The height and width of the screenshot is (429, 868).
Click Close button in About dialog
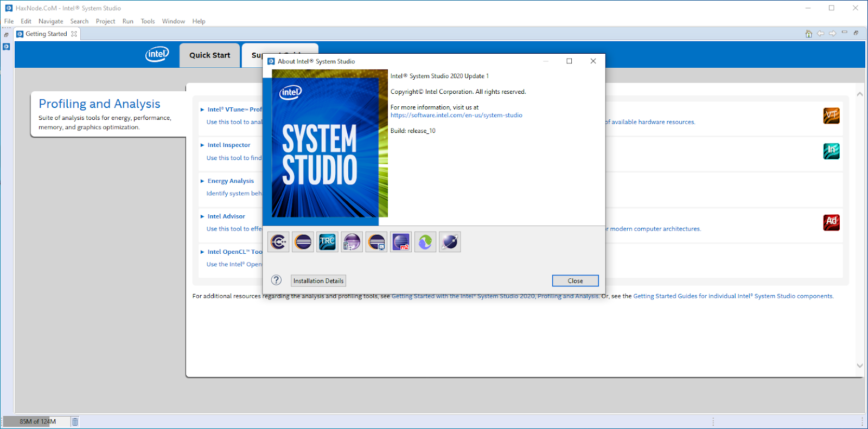(575, 281)
